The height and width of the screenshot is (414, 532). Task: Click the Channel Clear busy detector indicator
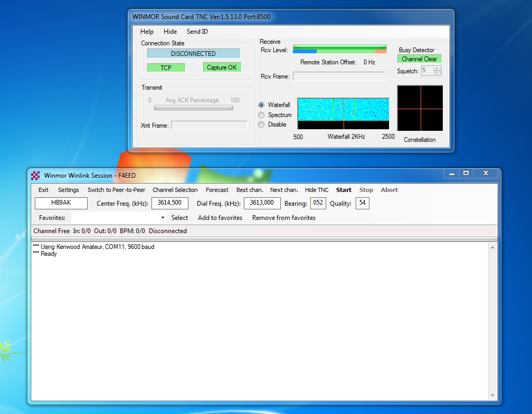(420, 59)
